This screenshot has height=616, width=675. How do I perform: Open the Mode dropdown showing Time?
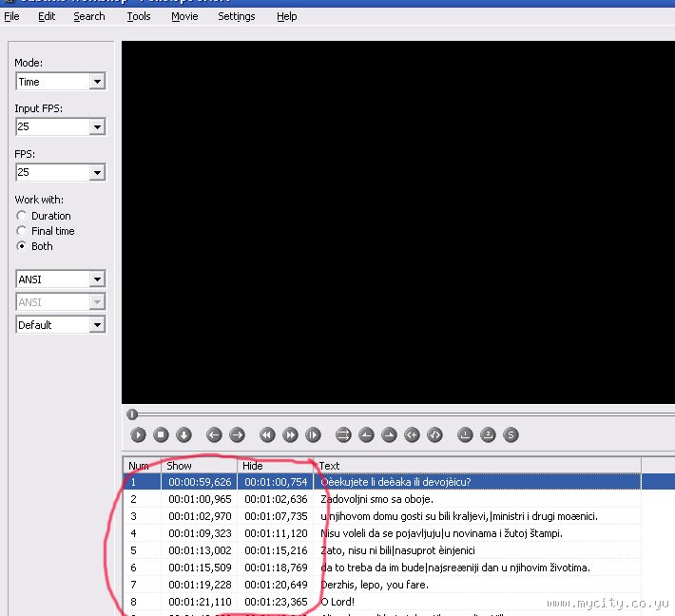[x=60, y=82]
